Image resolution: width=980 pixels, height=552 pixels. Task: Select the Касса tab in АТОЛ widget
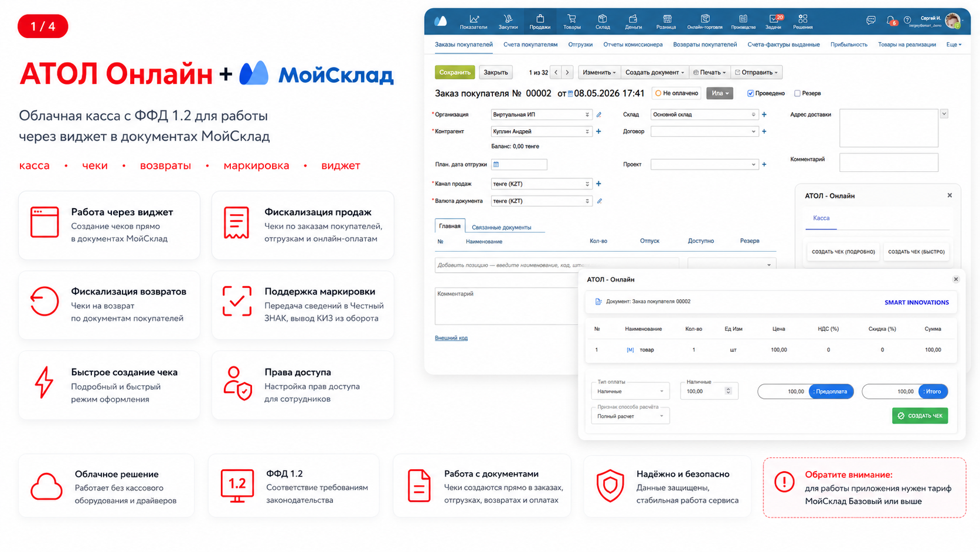click(x=821, y=218)
